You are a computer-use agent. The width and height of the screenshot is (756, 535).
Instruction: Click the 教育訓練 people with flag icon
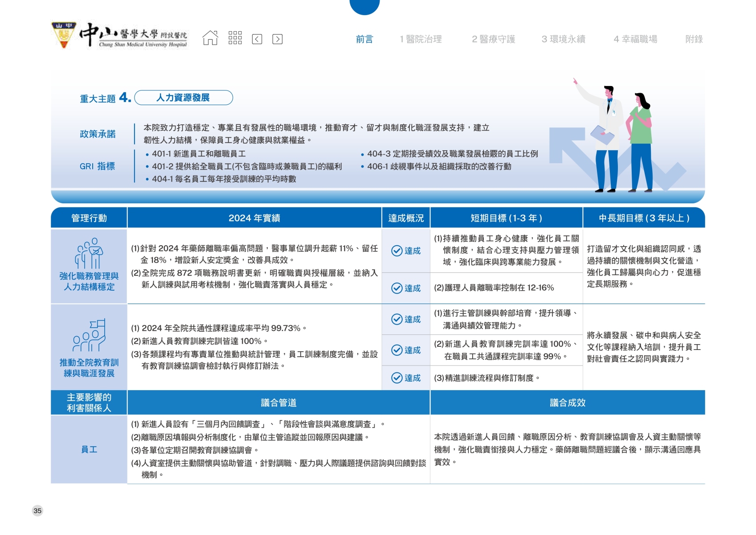89,336
